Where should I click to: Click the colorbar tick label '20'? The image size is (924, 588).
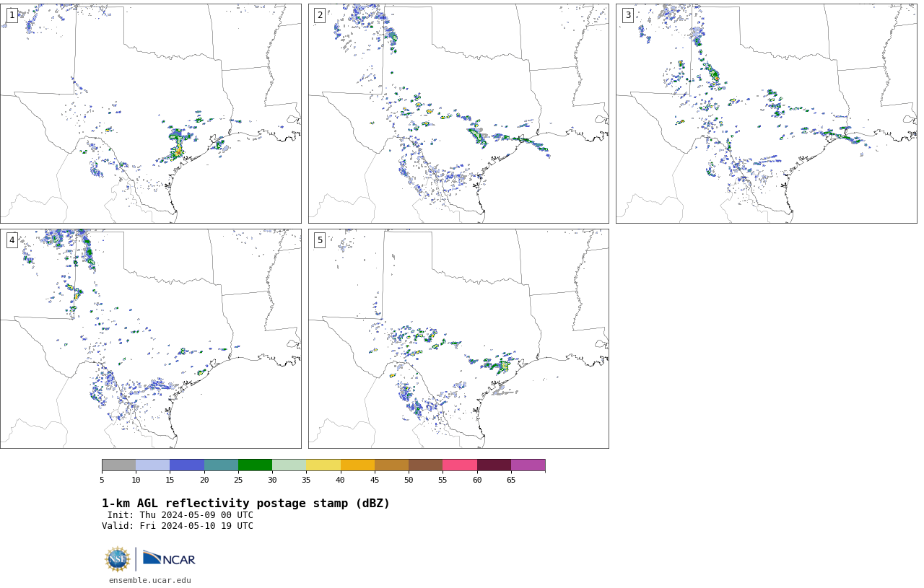click(204, 480)
